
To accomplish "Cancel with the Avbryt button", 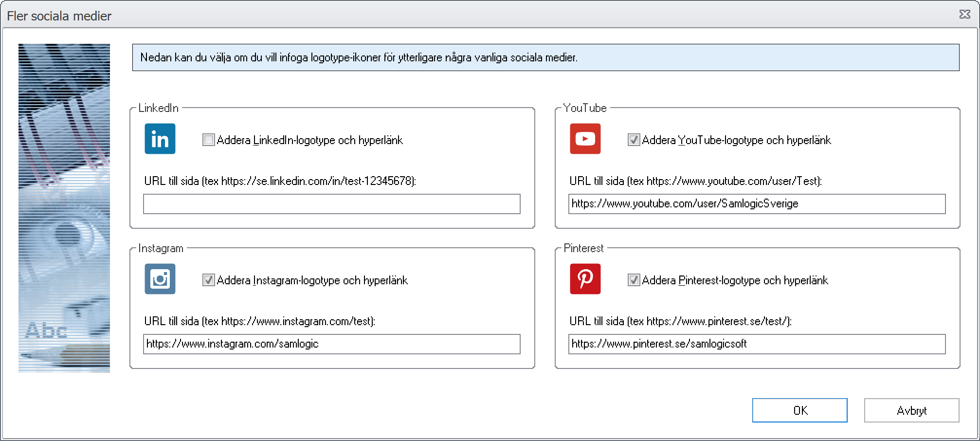I will [912, 410].
